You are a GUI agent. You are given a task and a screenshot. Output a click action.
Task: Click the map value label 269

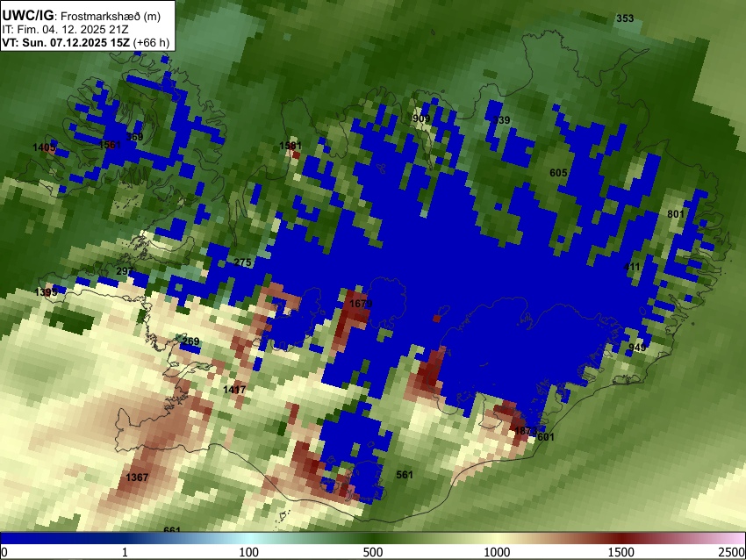click(190, 341)
